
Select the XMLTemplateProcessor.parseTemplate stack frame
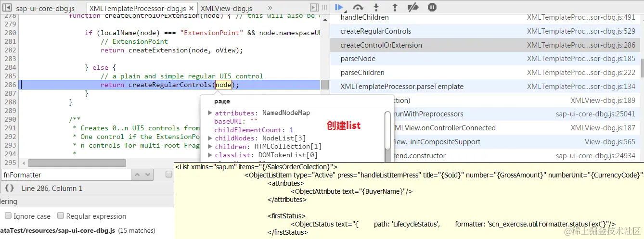click(x=485, y=87)
